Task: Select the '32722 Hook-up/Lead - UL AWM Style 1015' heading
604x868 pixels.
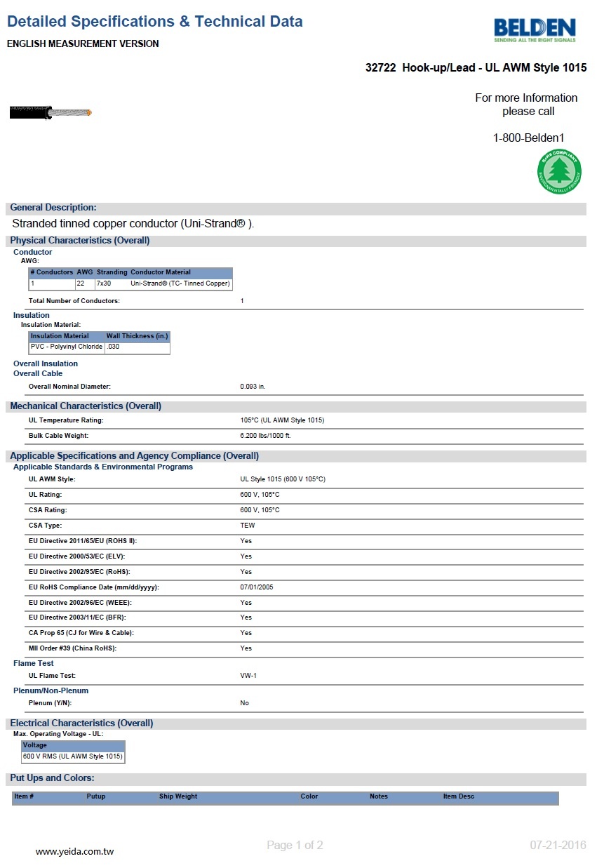Action: 476,68
